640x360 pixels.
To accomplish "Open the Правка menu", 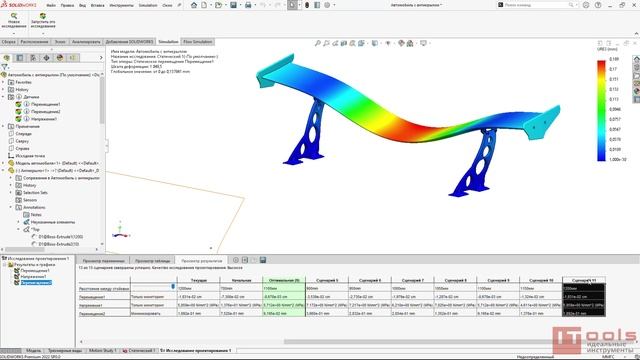I will click(x=67, y=5).
